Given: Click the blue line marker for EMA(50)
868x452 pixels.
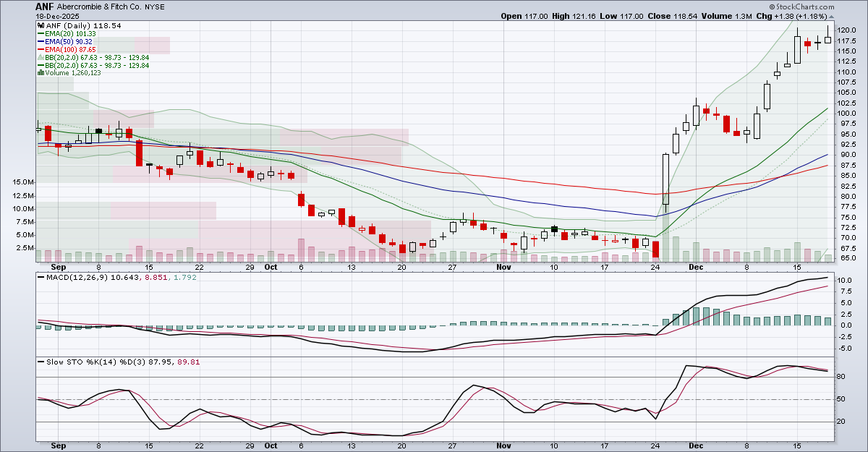Looking at the screenshot, I should tap(41, 41).
